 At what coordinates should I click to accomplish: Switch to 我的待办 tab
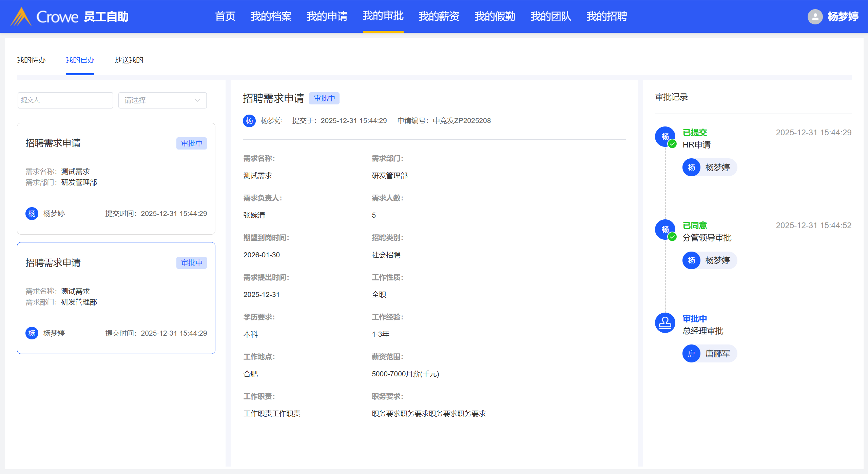click(31, 60)
